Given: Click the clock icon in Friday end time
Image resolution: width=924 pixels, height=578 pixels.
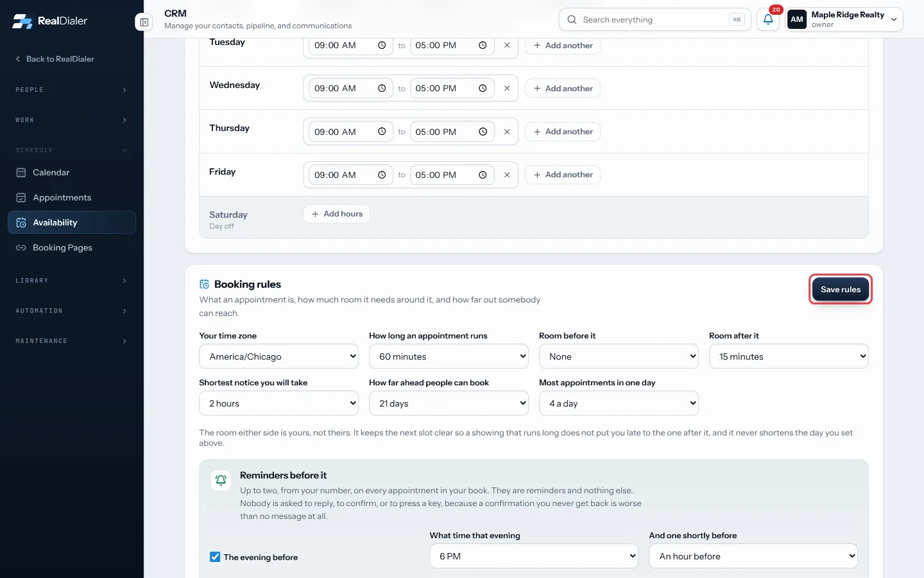Looking at the screenshot, I should tap(483, 175).
